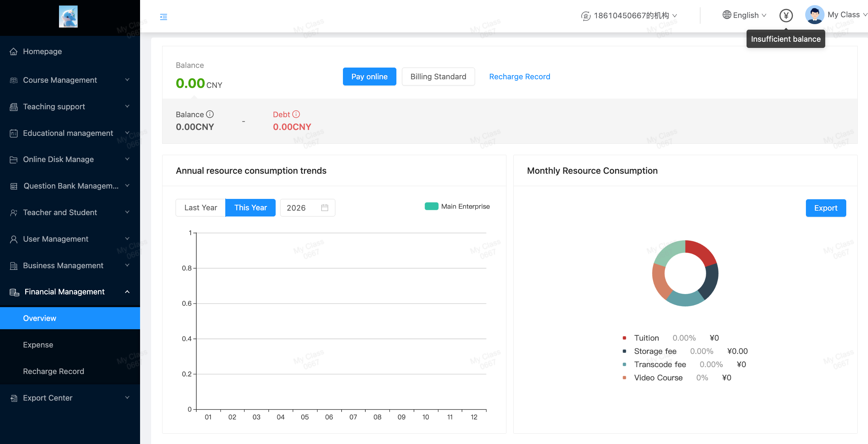Click the Debt info circle icon
This screenshot has width=868, height=444.
296,114
